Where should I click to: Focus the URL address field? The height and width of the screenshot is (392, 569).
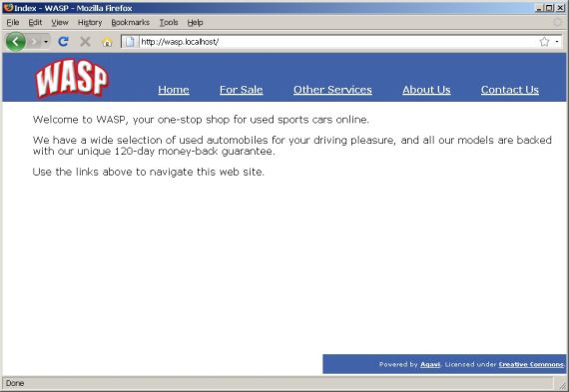coord(337,42)
